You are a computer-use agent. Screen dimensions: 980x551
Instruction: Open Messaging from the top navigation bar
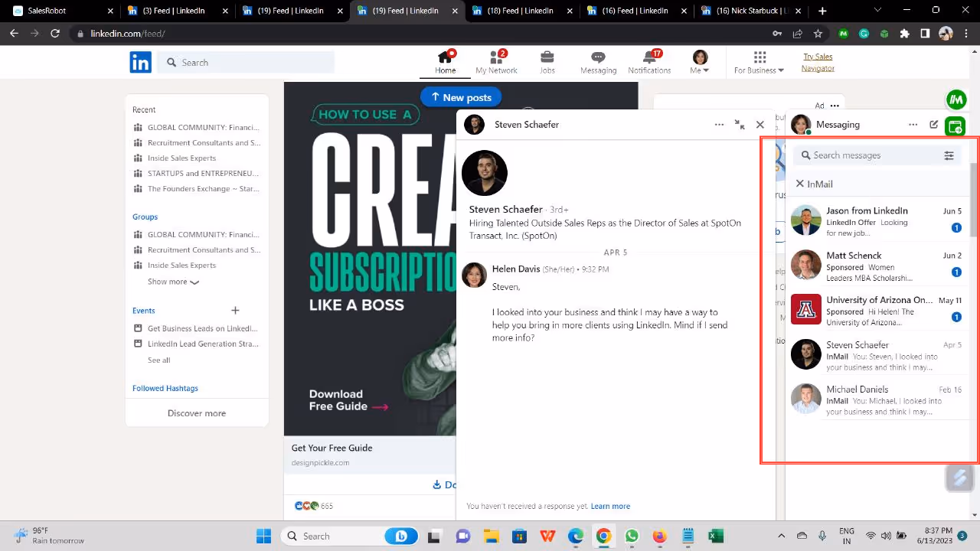click(x=598, y=62)
